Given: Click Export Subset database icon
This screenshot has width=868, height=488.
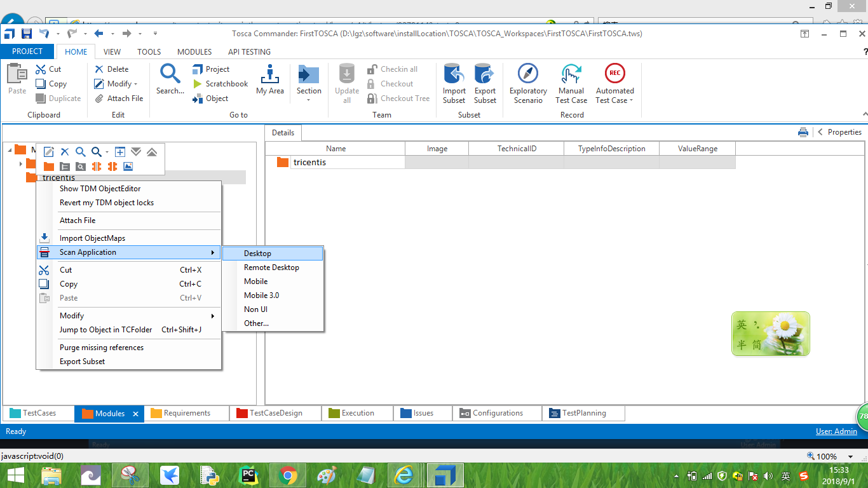Looking at the screenshot, I should tap(485, 74).
